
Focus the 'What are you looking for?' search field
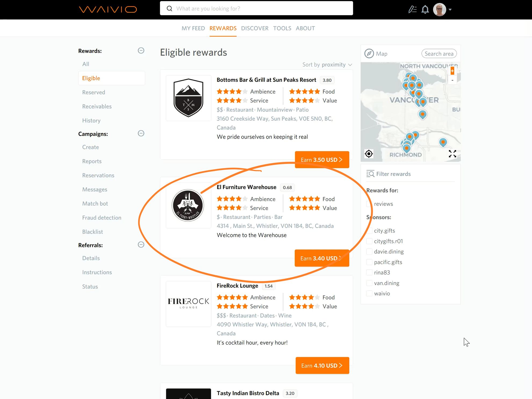[x=256, y=8]
